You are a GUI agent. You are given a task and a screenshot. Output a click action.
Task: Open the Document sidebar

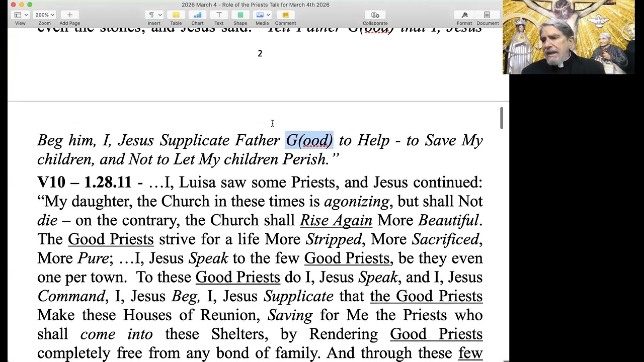coord(488,18)
